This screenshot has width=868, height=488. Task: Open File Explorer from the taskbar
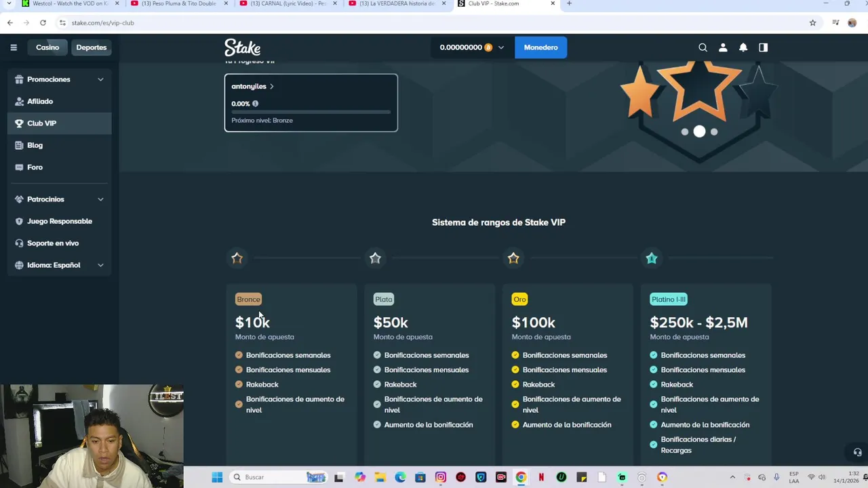point(380,477)
